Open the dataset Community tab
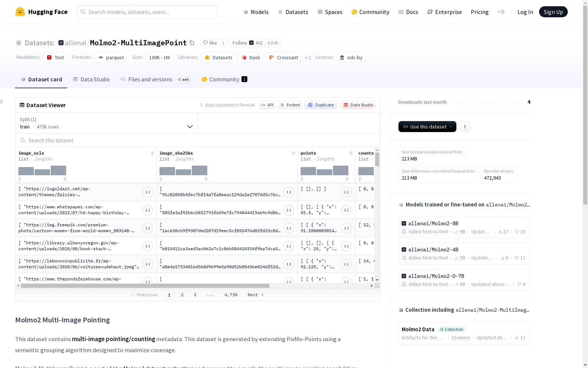Screen dimensions: 588x368 (x=225, y=79)
